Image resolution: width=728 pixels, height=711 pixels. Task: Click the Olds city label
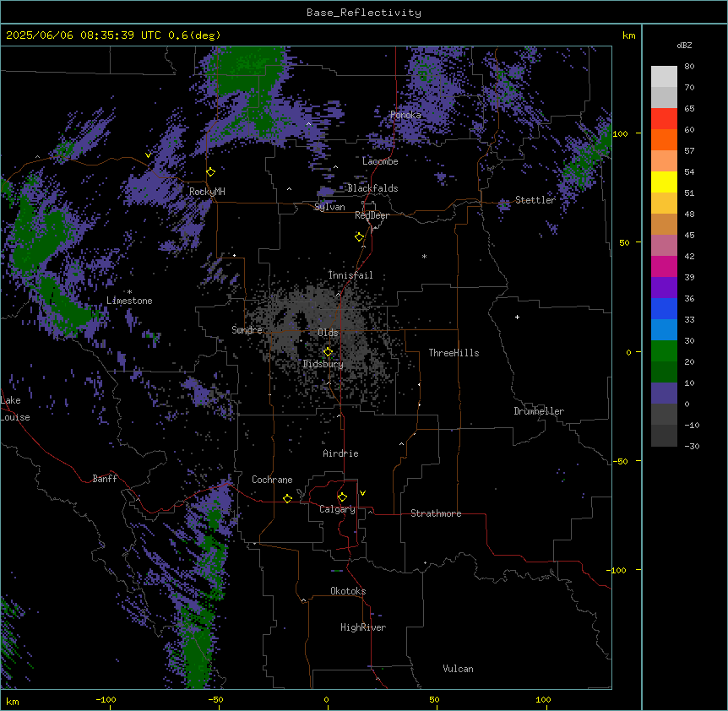point(328,333)
